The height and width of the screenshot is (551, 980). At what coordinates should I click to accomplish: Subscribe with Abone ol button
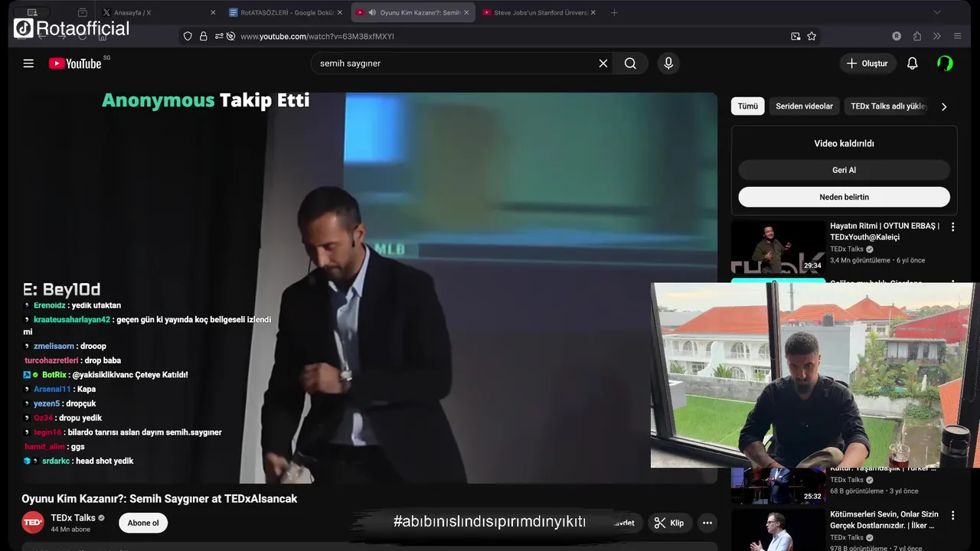[143, 523]
